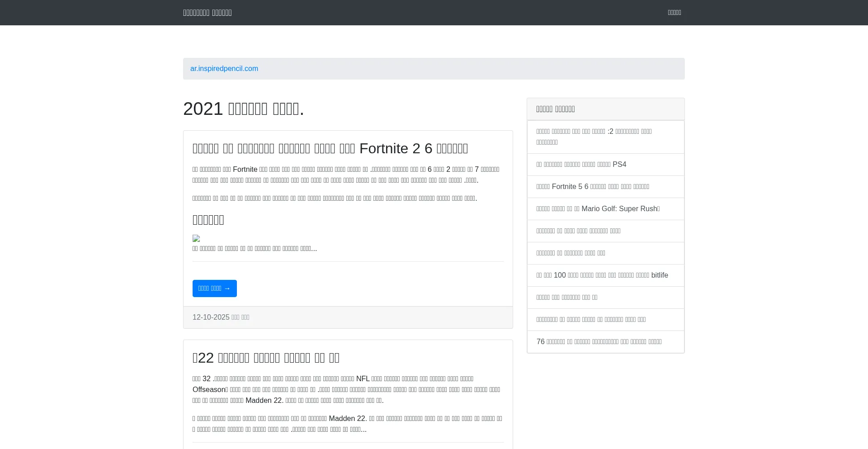Viewport: 868px width, 449px height.
Task: Click the sidebar link directly below the bitlife item
Action: pyautogui.click(x=566, y=298)
